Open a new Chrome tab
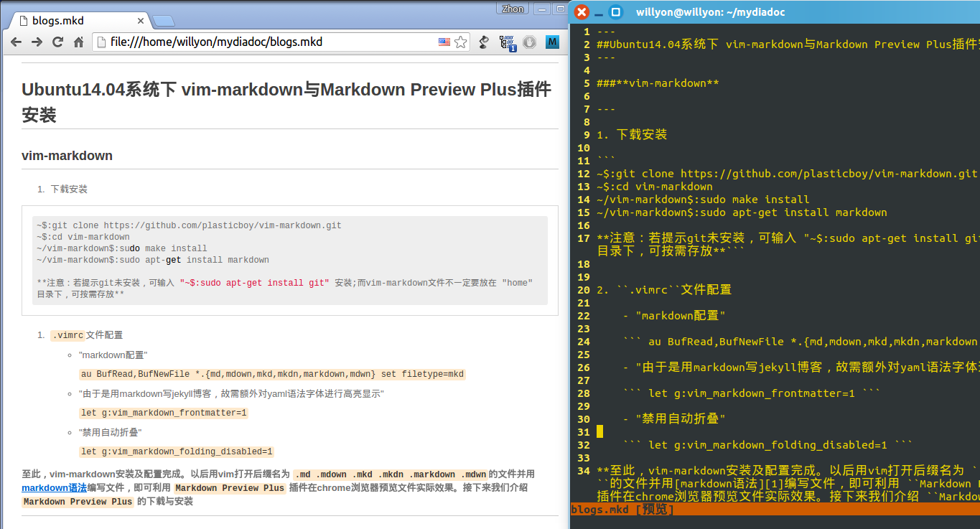 [x=163, y=21]
